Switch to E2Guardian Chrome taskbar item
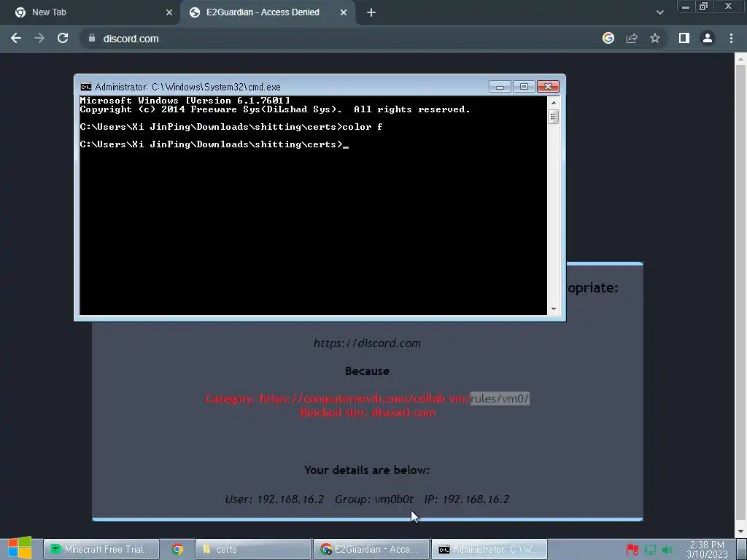Viewport: 747px width, 560px height. (371, 549)
